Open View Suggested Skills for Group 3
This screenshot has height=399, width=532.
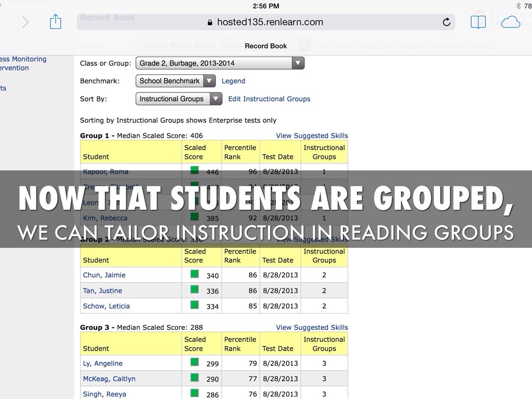312,327
